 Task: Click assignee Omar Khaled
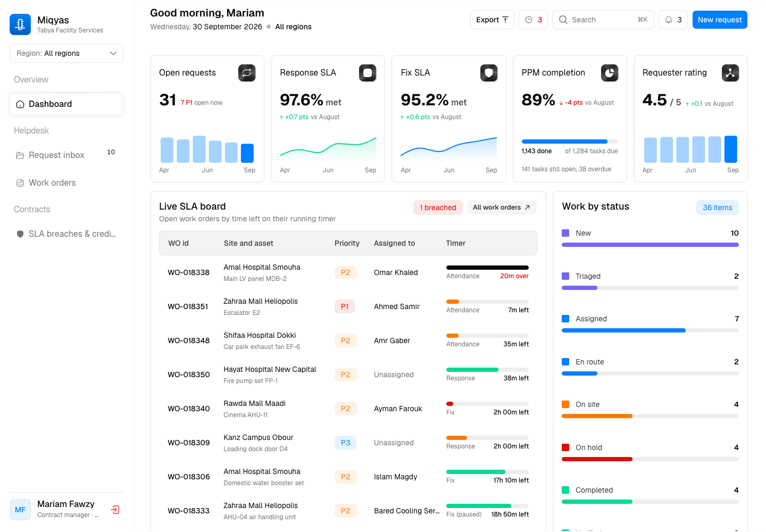pos(396,272)
